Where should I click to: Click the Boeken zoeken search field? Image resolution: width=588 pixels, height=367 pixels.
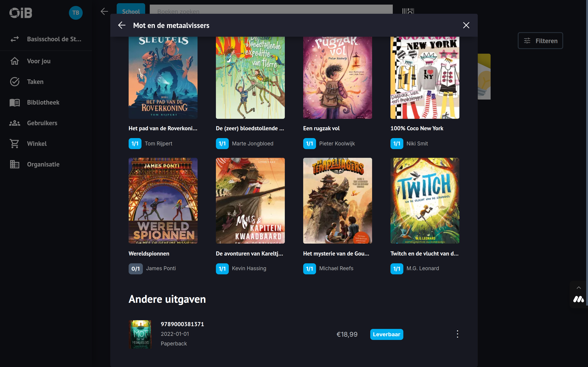[271, 10]
